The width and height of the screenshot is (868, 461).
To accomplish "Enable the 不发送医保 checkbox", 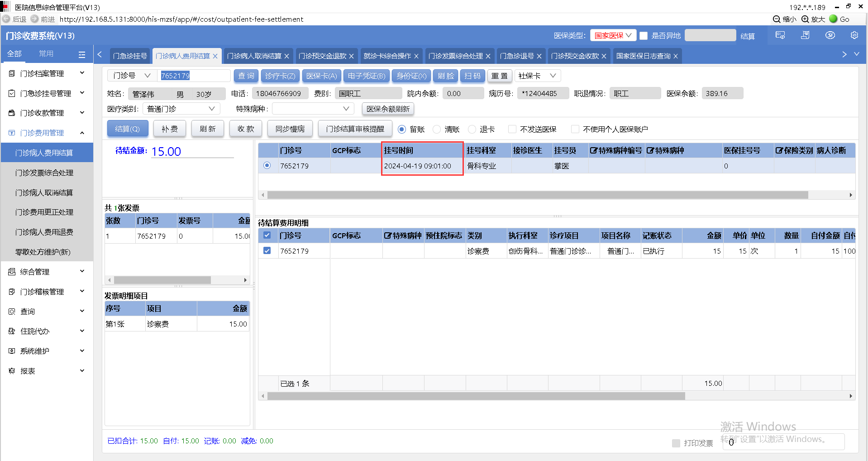I will [512, 130].
